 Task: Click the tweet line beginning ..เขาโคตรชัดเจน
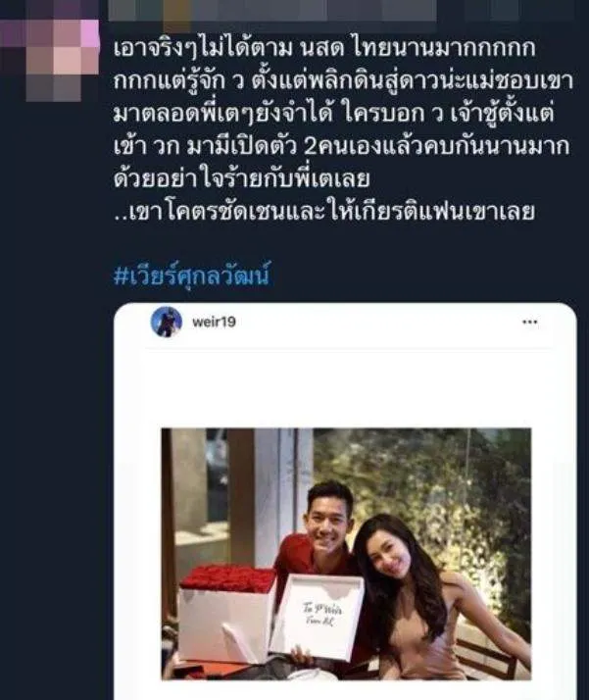[324, 212]
